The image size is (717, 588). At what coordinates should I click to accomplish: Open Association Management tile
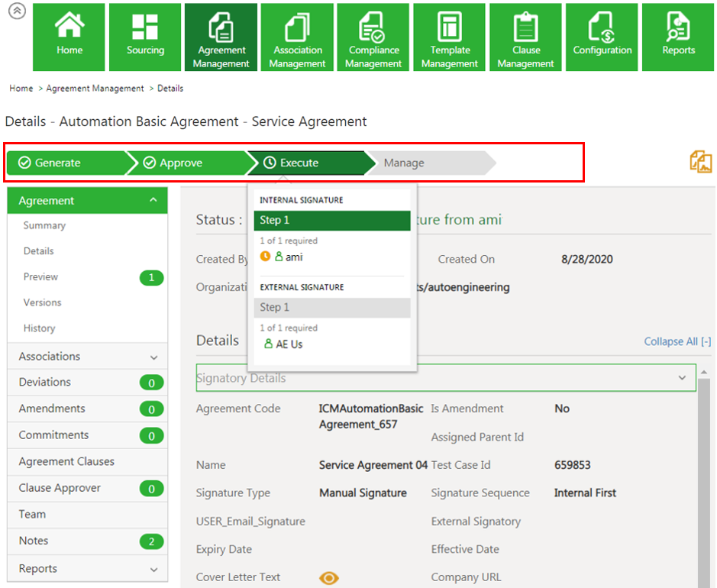tap(297, 37)
